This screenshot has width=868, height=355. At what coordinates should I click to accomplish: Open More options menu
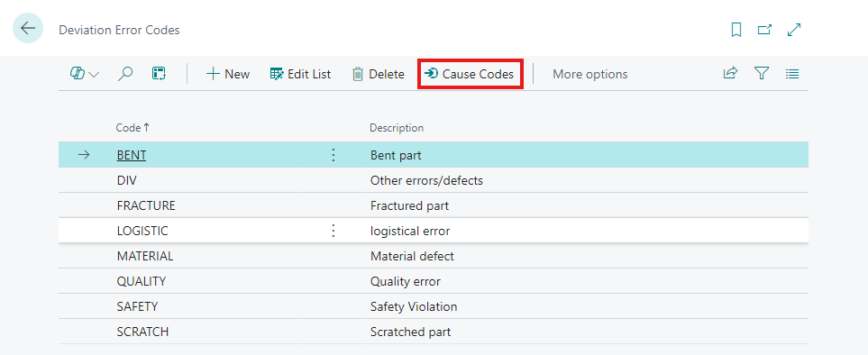590,74
